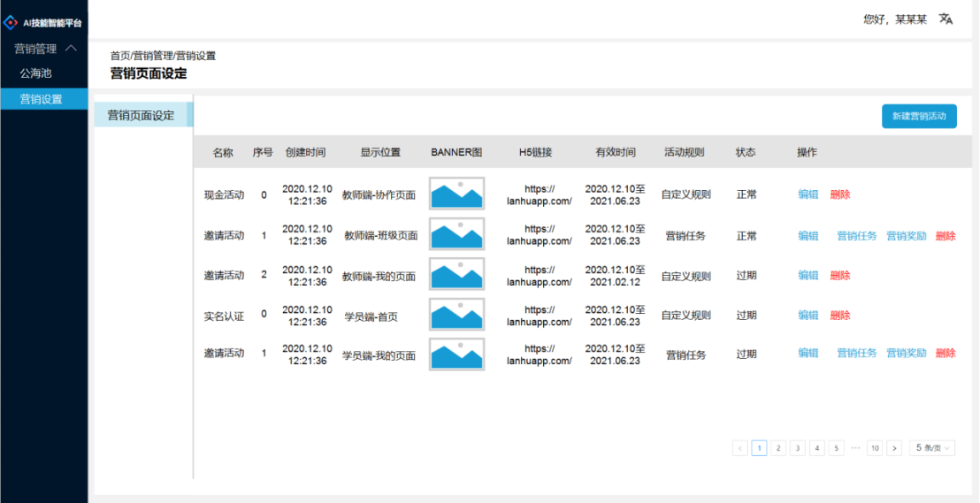Expand pagination ellipsis for more pages
This screenshot has width=980, height=503.
tap(855, 448)
